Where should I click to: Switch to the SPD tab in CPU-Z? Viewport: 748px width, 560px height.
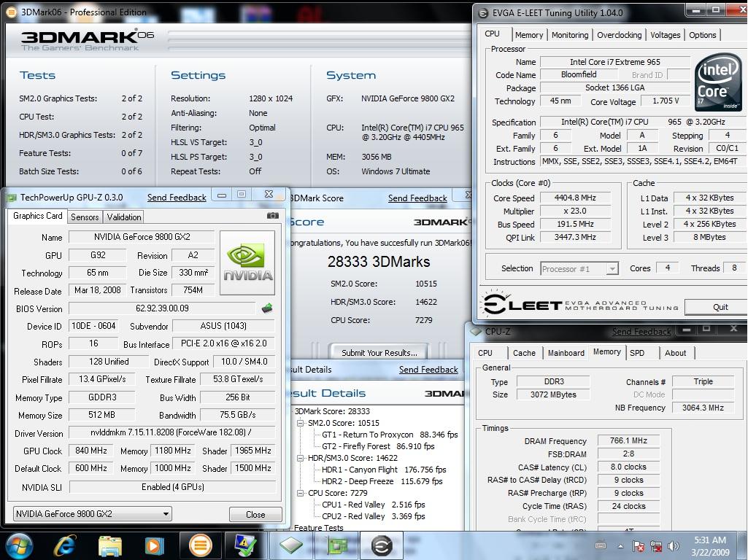637,353
